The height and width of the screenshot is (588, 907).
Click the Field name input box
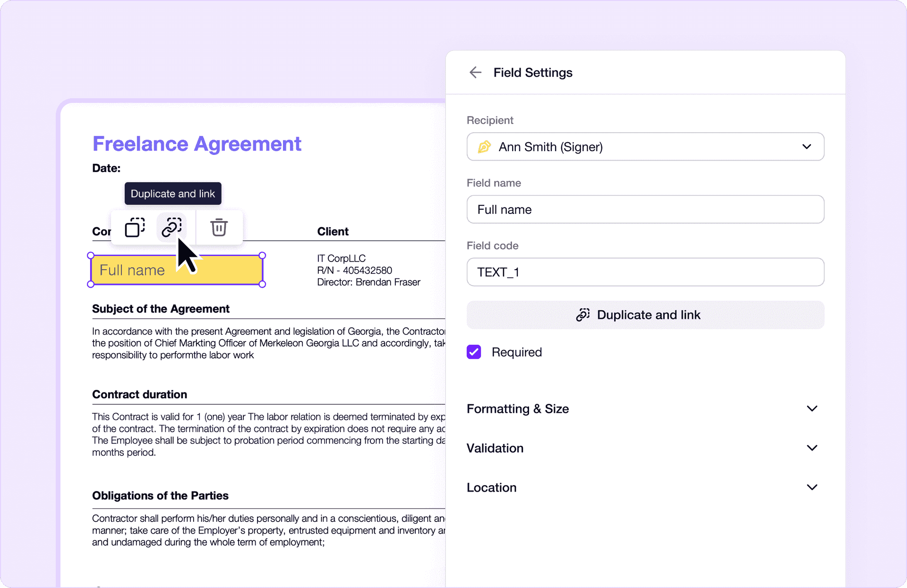coord(645,209)
